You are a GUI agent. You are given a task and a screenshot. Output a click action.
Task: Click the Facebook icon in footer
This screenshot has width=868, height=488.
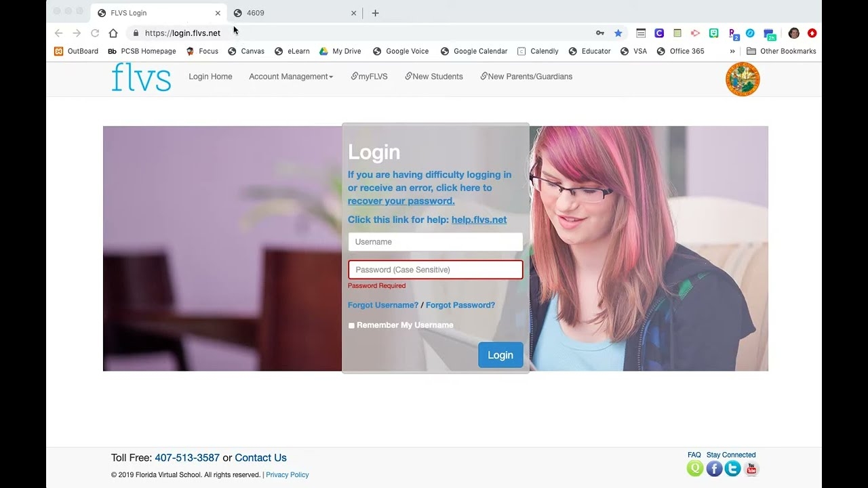click(x=714, y=468)
